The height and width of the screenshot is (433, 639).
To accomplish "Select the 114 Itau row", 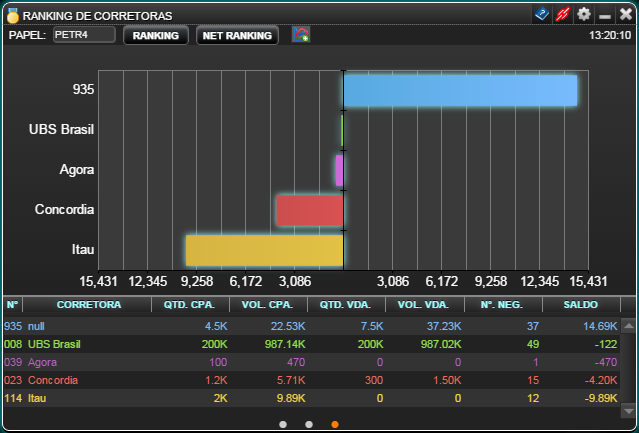I will 311,398.
